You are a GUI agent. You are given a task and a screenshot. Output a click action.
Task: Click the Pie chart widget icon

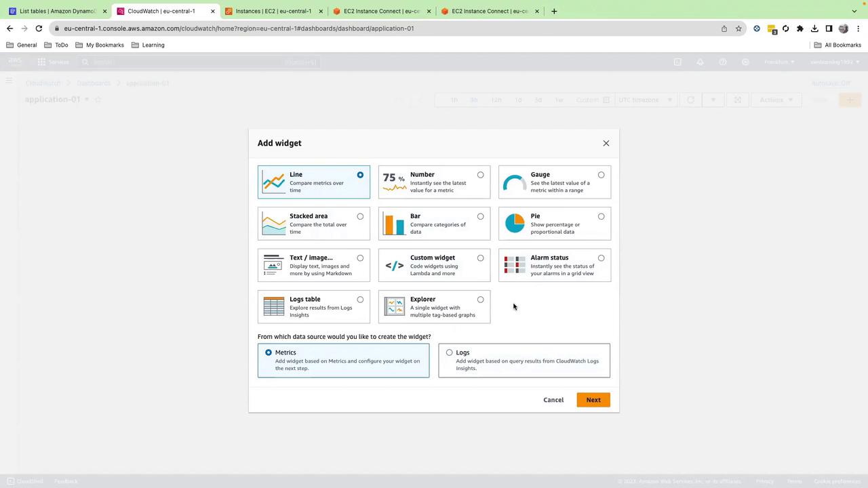(515, 224)
